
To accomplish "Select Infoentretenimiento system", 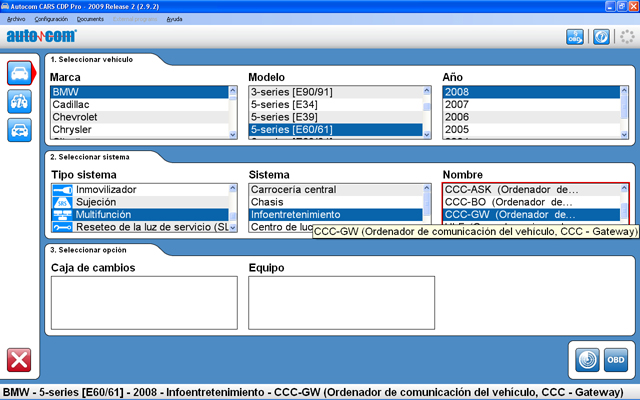I will [x=336, y=215].
